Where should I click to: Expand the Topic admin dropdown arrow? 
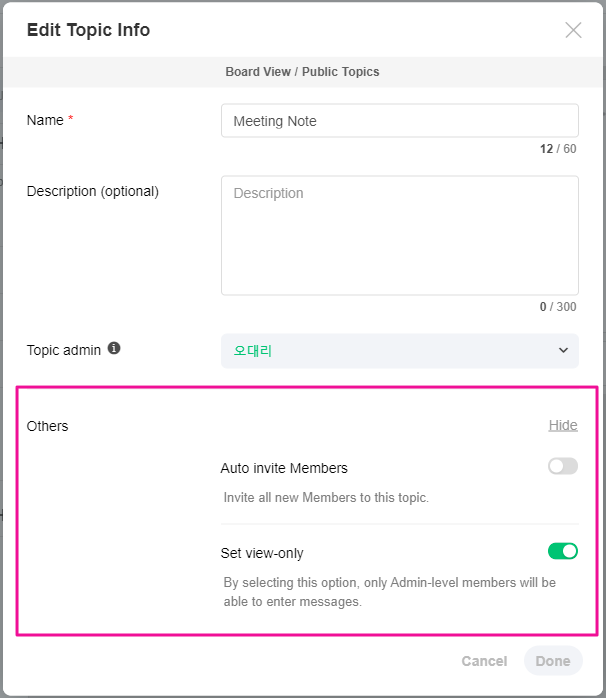tap(563, 350)
